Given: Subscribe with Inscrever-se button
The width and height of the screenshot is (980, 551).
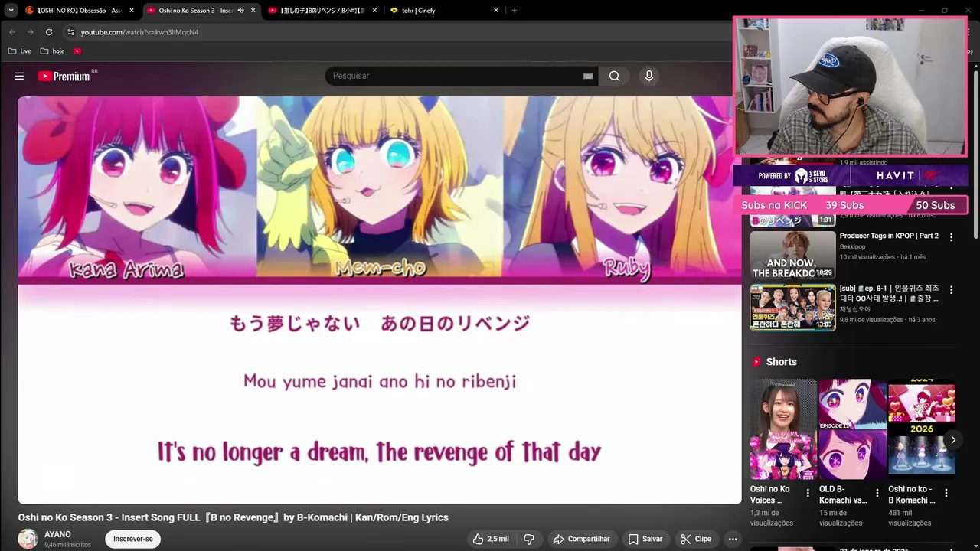Looking at the screenshot, I should pos(133,539).
